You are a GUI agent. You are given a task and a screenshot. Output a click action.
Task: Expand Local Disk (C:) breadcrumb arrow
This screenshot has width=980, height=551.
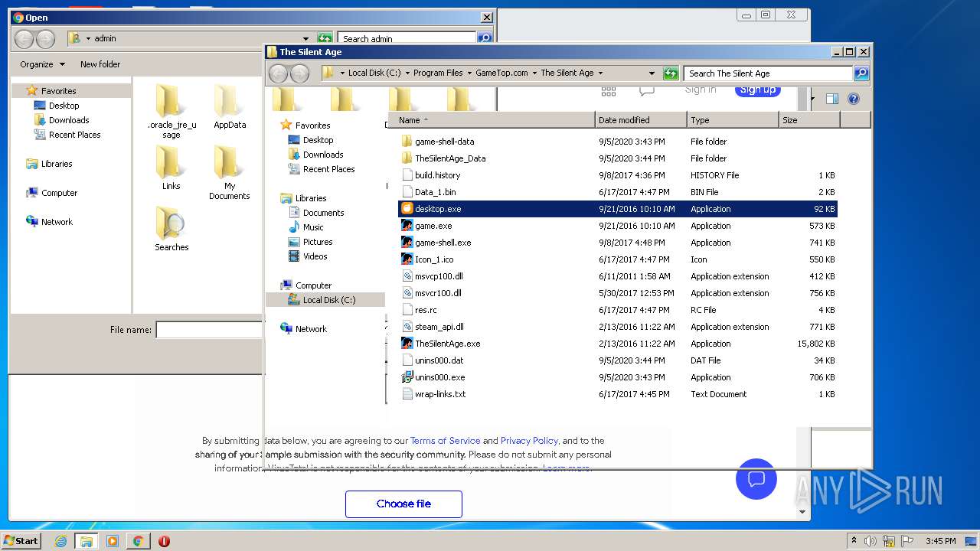pyautogui.click(x=407, y=73)
